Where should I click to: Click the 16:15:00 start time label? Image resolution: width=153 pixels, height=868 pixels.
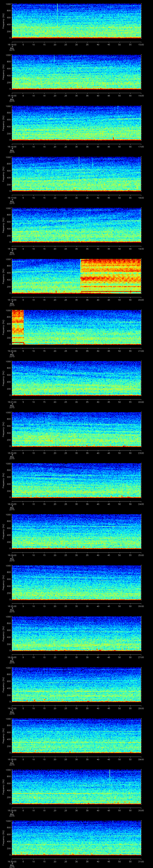click(x=12, y=96)
